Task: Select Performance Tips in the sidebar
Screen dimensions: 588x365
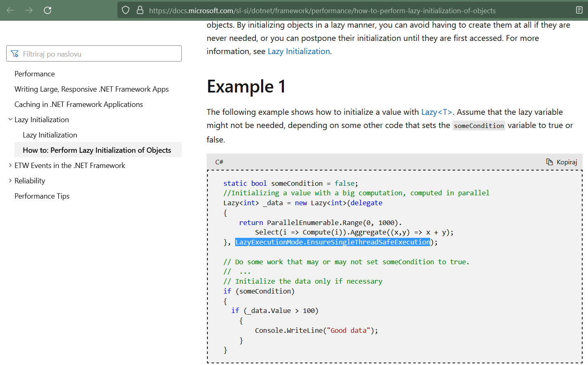Action: tap(42, 196)
